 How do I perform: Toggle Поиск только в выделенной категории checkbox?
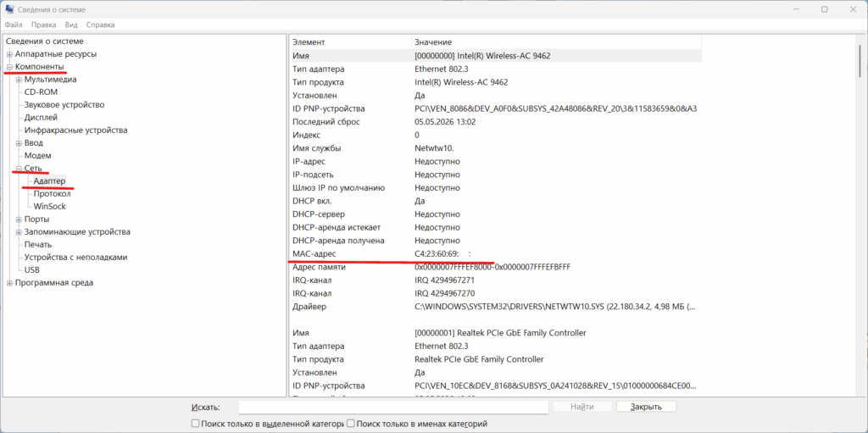point(195,424)
